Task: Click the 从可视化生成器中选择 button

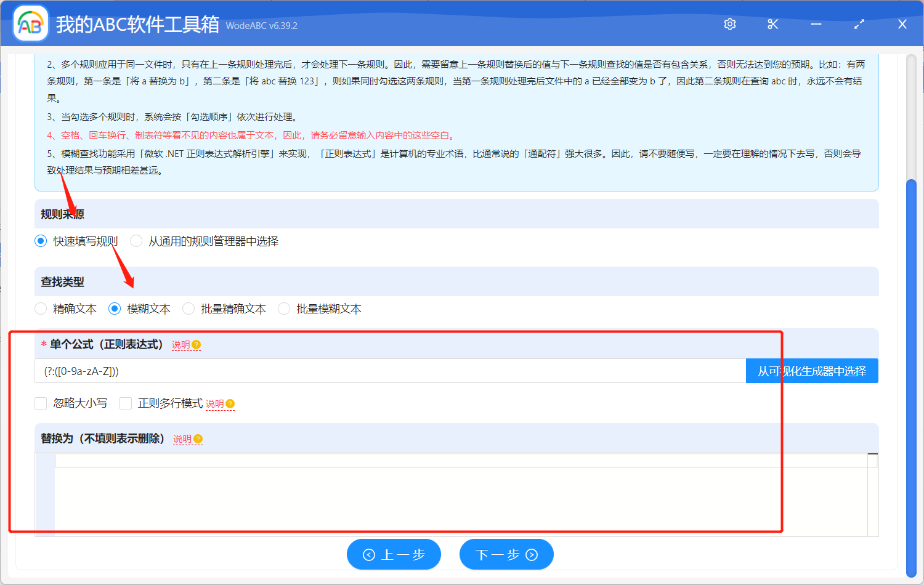Action: 811,371
